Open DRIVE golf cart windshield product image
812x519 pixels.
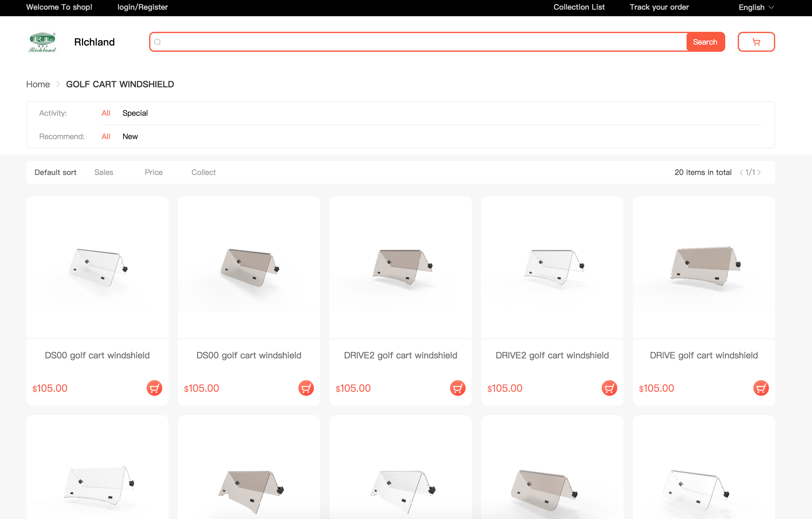(x=704, y=267)
